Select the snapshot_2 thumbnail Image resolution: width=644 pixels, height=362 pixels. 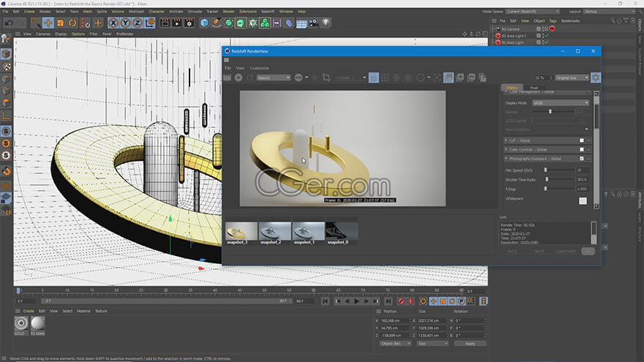[274, 232]
